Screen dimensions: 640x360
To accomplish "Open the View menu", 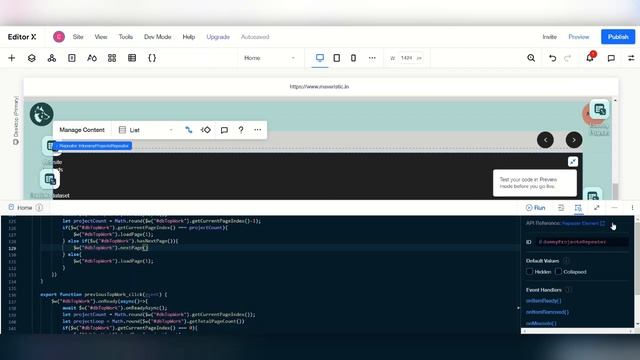I will tap(101, 37).
